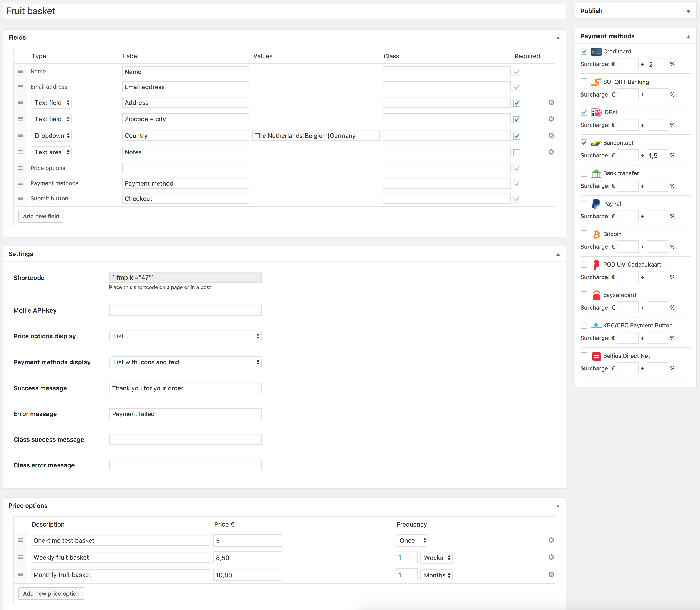Click the Shortcode field with rfmp id
Viewport: 700px width, 610px height.
[185, 277]
